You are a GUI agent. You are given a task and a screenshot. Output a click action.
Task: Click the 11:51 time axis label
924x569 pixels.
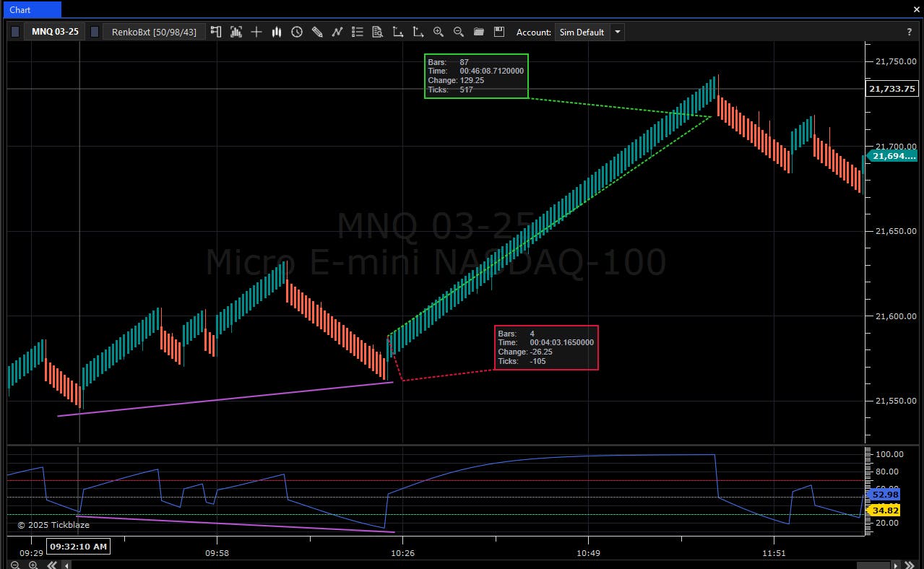pos(774,552)
